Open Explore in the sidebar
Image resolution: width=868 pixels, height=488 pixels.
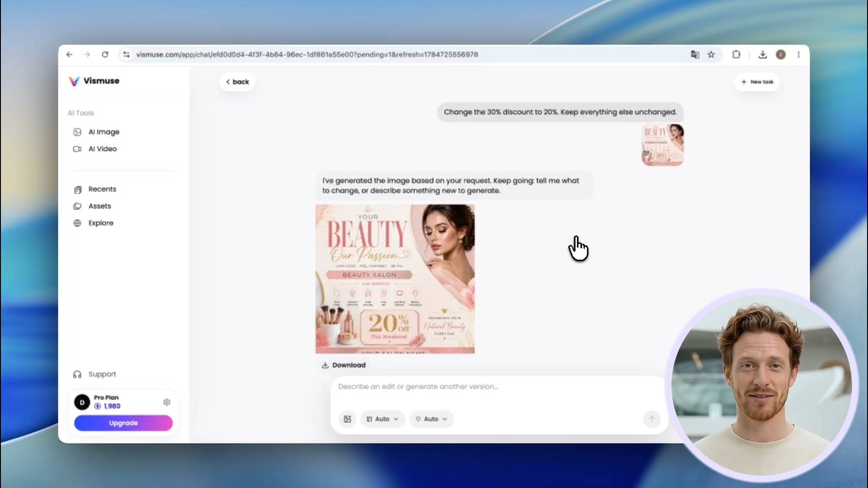click(x=93, y=223)
